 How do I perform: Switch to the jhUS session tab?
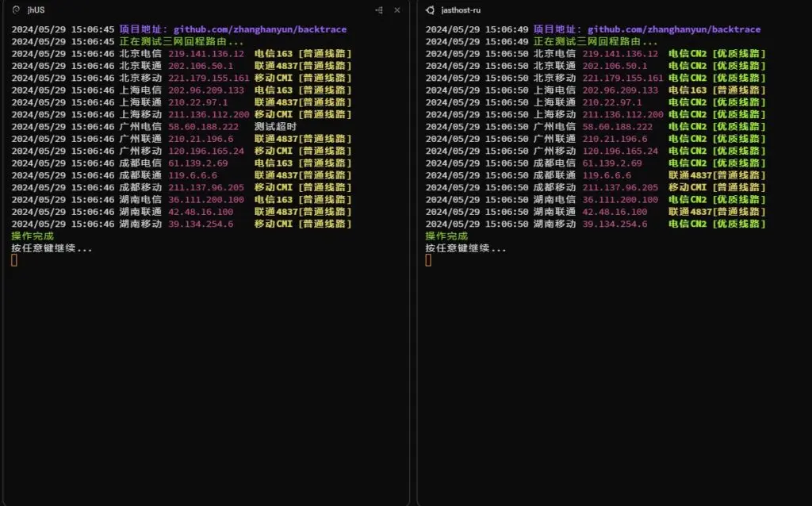[x=36, y=10]
